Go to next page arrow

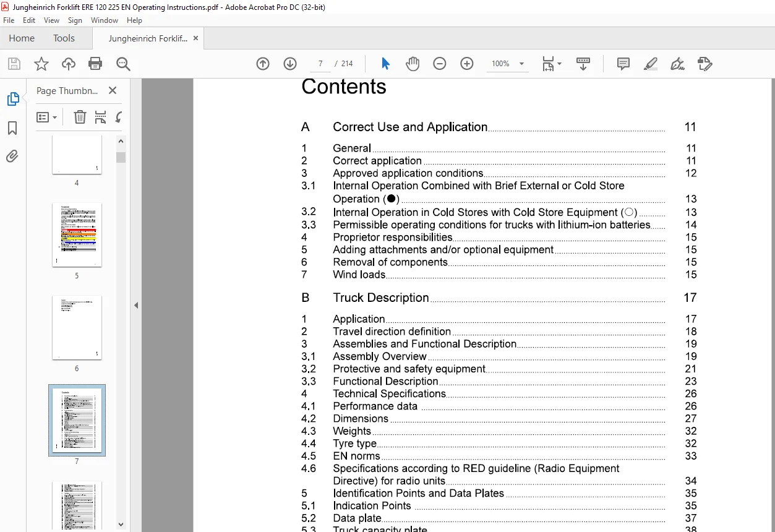(x=290, y=64)
